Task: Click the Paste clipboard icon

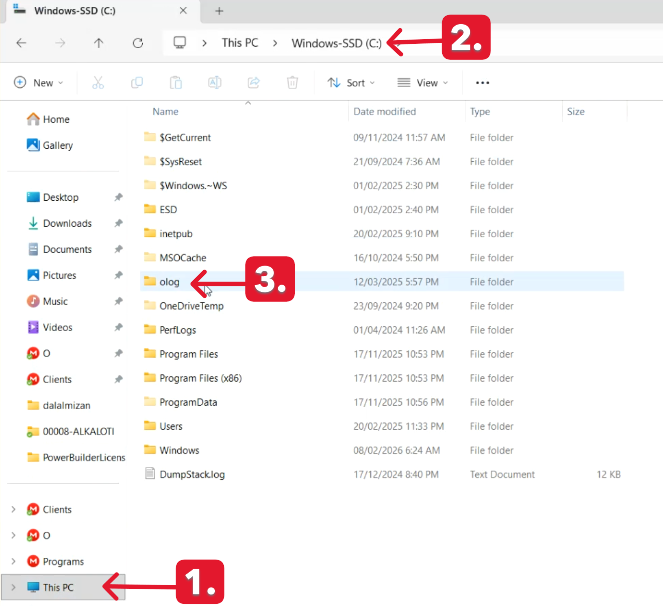Action: 176,83
